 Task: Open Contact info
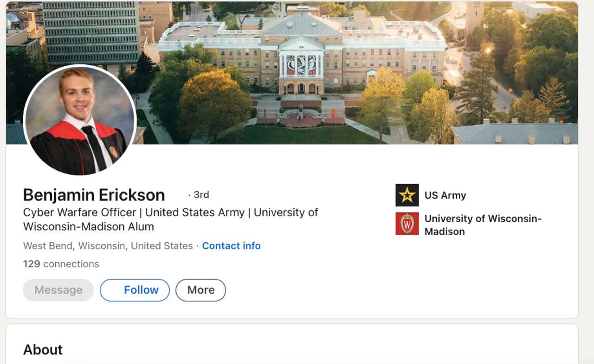[231, 246]
